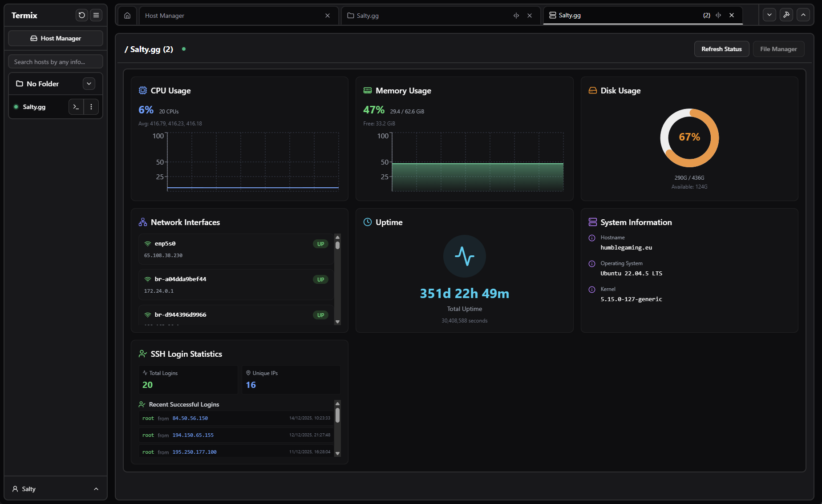Click the home icon tab

coord(127,16)
